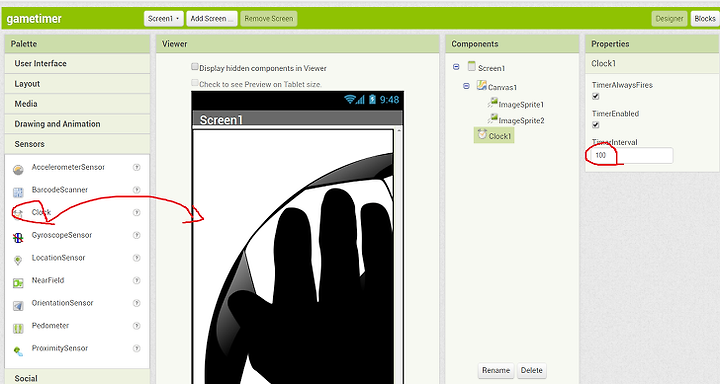The image size is (720, 384).
Task: Click the Viewer vertical scrollbar
Action: (399, 256)
